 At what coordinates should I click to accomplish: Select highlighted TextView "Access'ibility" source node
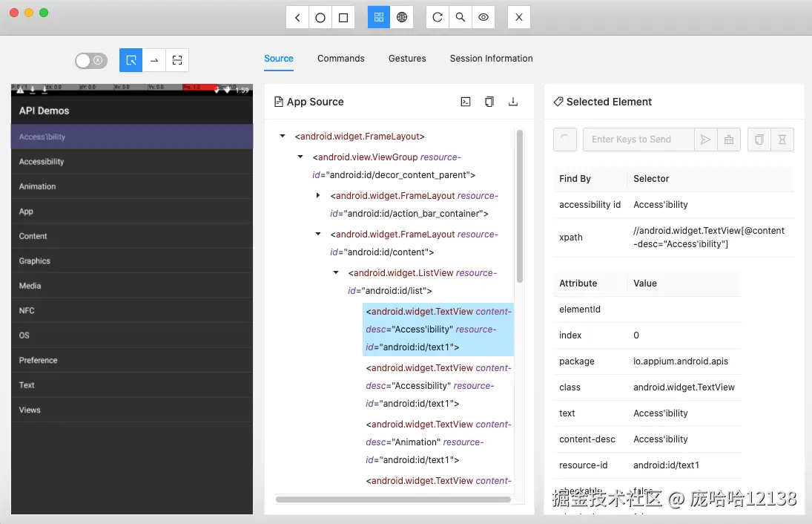pos(438,329)
